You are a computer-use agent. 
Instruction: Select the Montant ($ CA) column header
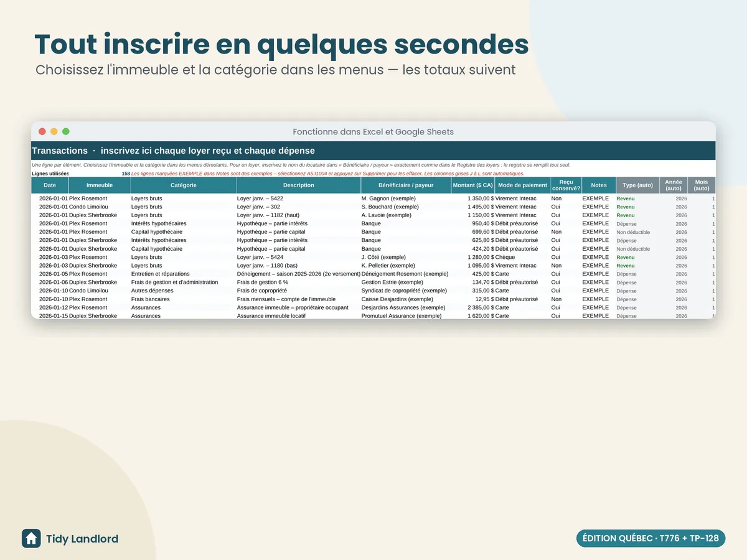(x=473, y=185)
